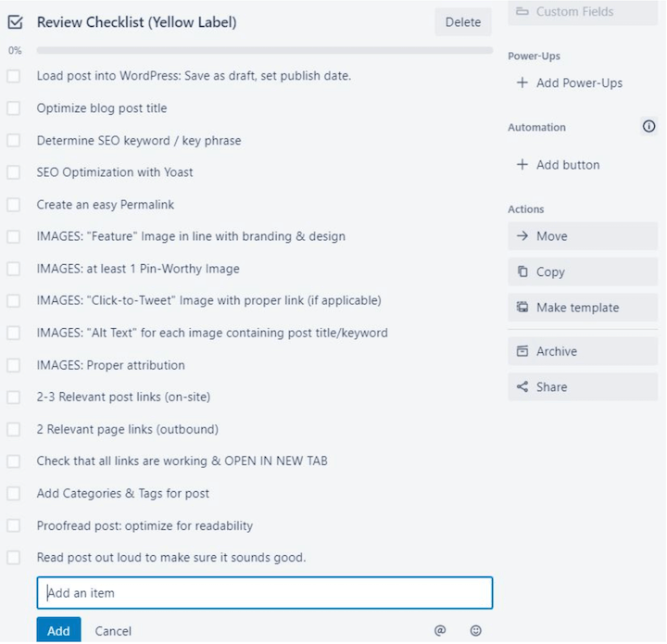Tick 'Read post out loud' checkbox
This screenshot has height=644, width=667.
pyautogui.click(x=14, y=558)
